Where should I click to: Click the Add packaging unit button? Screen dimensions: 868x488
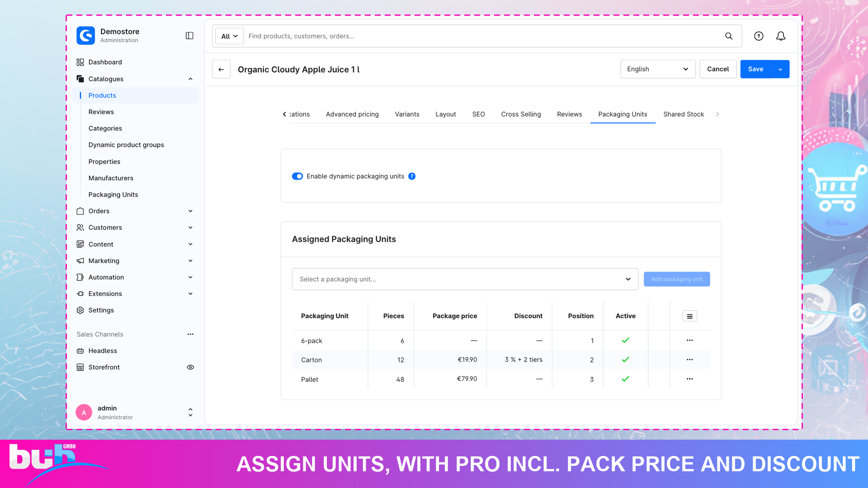tap(677, 279)
